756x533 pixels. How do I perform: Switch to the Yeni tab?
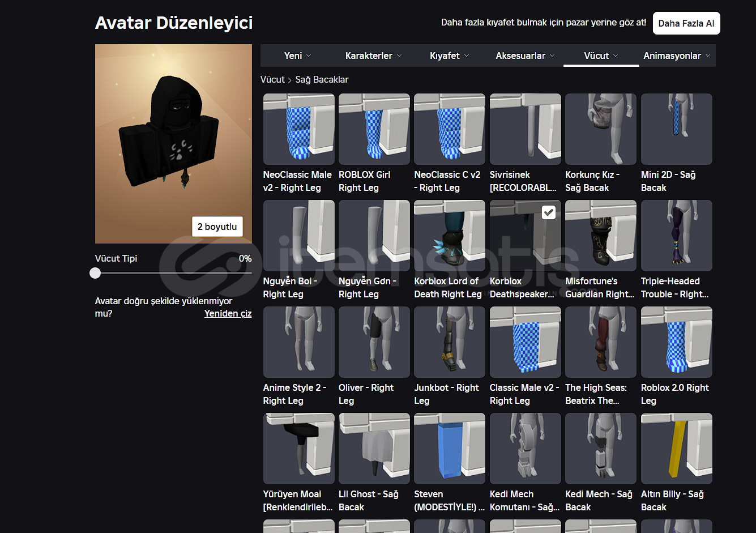tap(297, 56)
